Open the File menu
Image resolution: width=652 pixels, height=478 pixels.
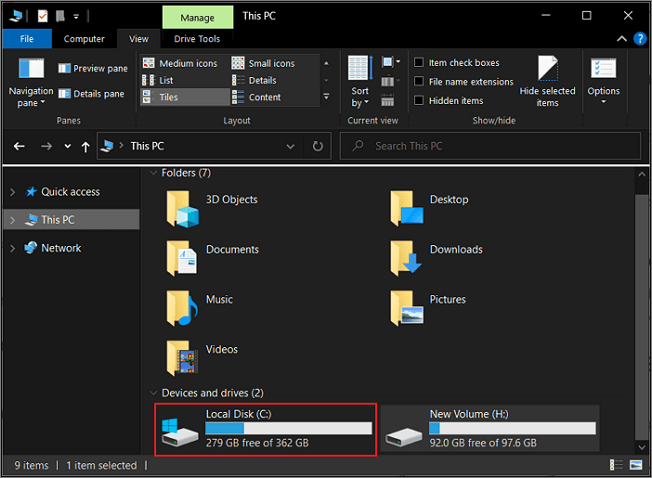27,39
